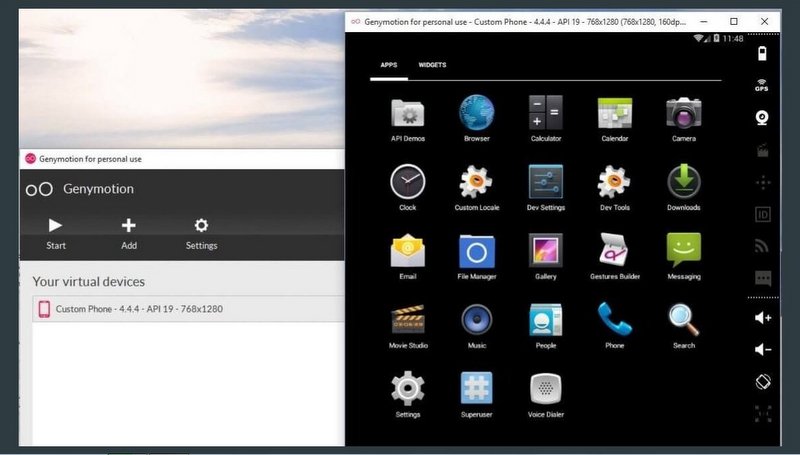This screenshot has height=455, width=800.
Task: Increase the emulator volume
Action: point(763,318)
